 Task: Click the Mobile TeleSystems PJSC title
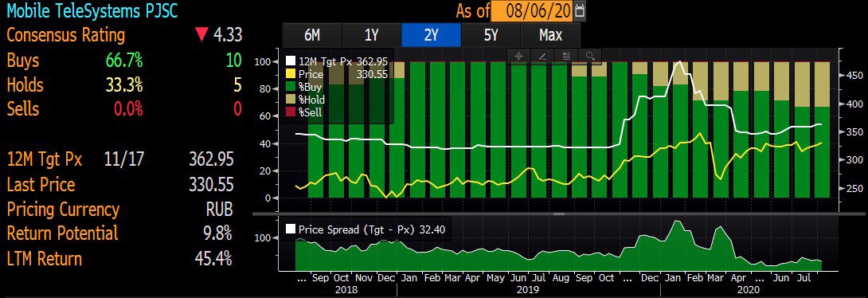pos(92,10)
